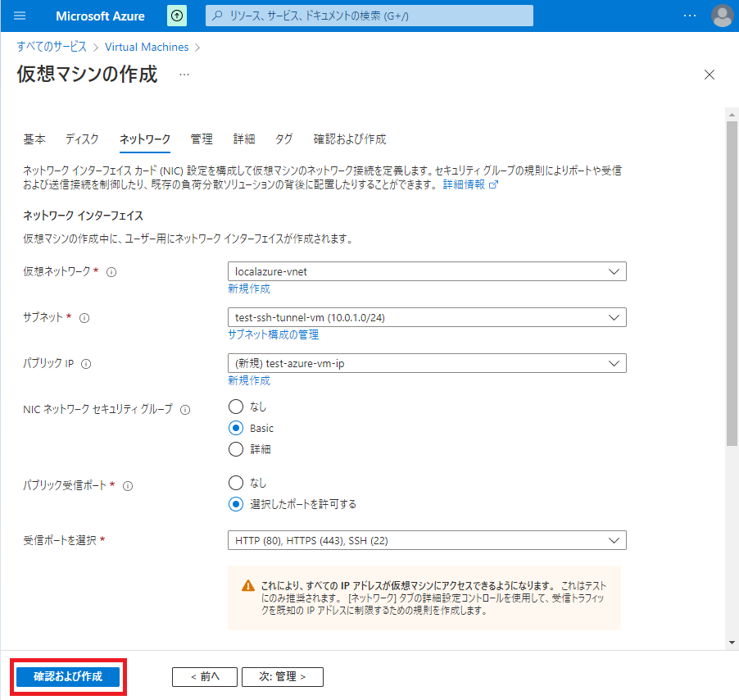Select the Basic network security group option
Image resolution: width=739 pixels, height=700 pixels.
pos(236,427)
